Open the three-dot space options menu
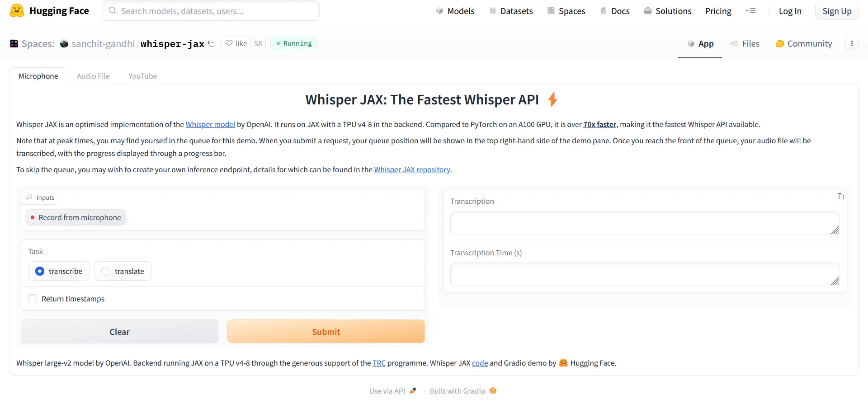 (852, 43)
